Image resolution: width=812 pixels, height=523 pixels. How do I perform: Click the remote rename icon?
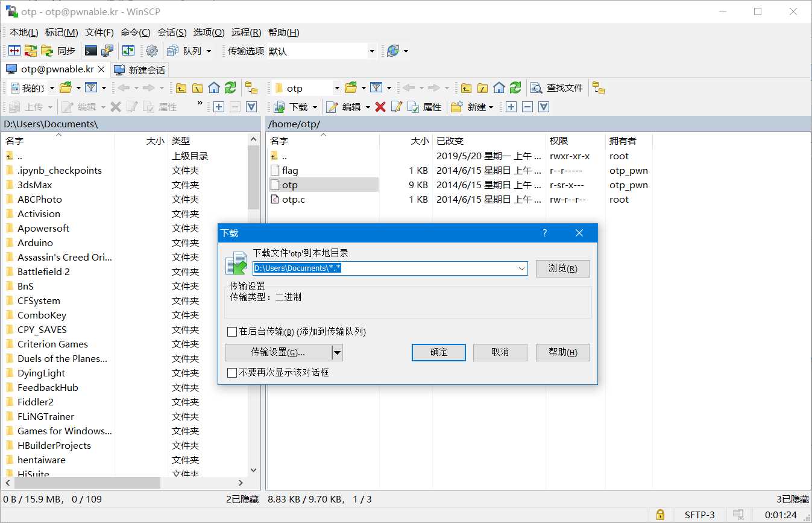tap(397, 107)
